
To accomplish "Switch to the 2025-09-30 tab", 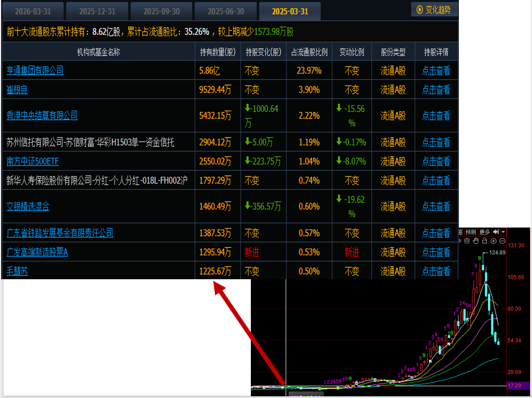I will [x=162, y=11].
